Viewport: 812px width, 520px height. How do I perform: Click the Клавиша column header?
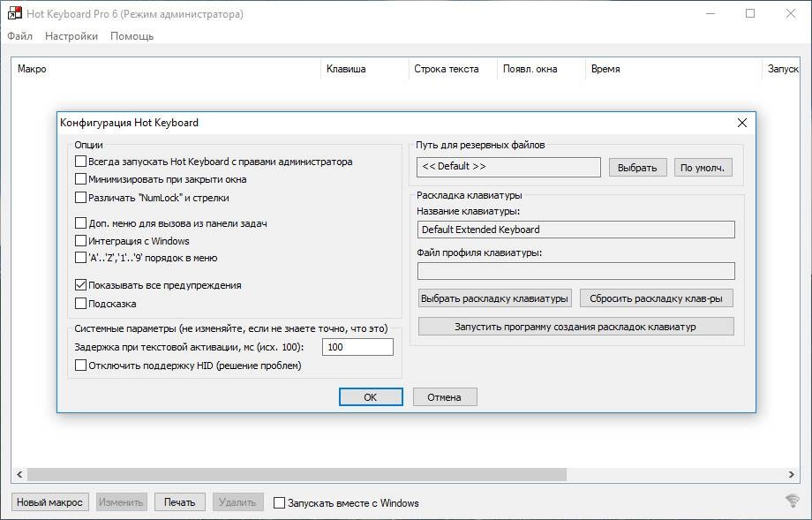365,69
